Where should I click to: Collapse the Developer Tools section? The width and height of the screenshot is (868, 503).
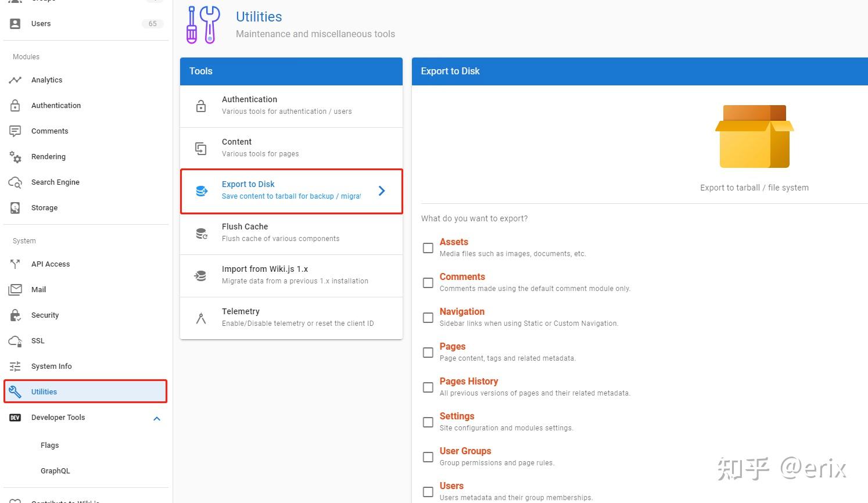pos(156,418)
